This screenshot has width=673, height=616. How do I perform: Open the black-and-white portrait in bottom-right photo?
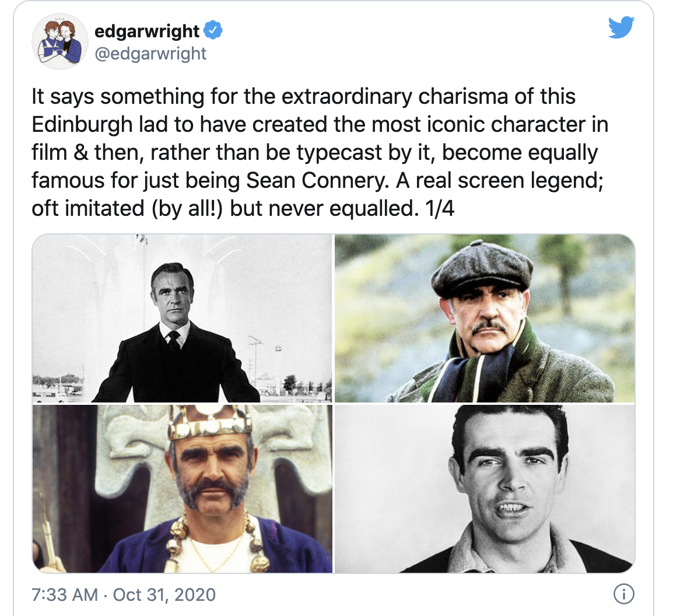485,488
